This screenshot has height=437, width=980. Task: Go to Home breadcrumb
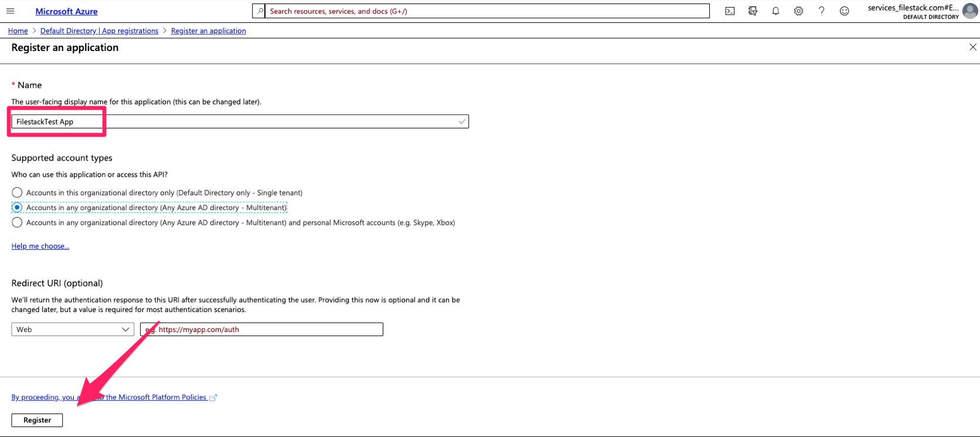click(18, 31)
